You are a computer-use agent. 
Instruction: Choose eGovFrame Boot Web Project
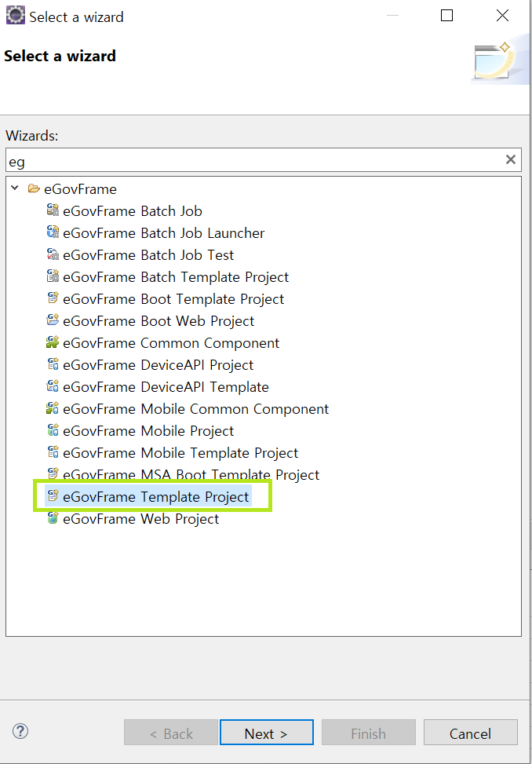coord(159,320)
